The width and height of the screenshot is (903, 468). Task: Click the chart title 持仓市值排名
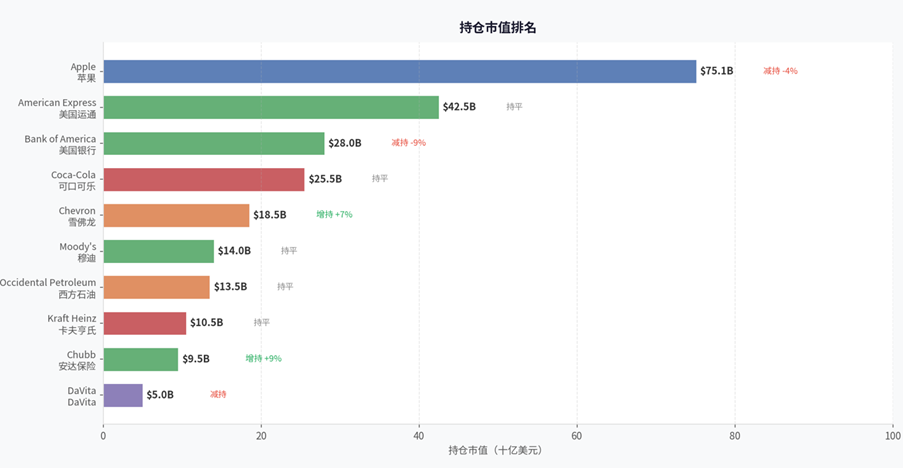(498, 28)
